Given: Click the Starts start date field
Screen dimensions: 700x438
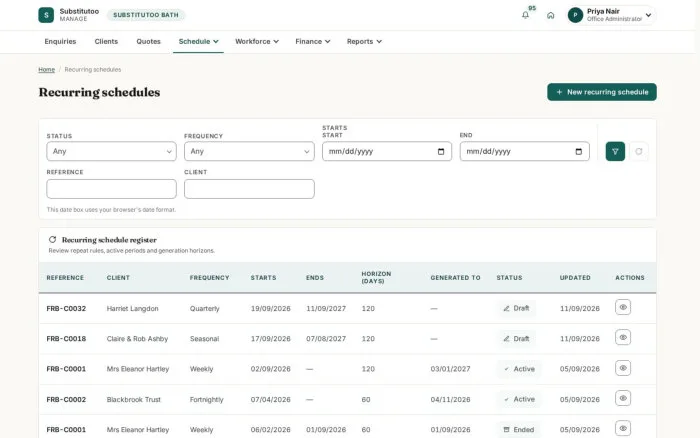Looking at the screenshot, I should click(387, 151).
